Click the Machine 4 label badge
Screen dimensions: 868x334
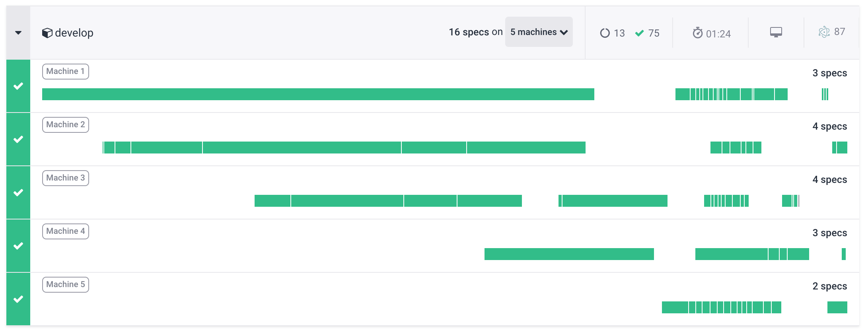pyautogui.click(x=65, y=231)
